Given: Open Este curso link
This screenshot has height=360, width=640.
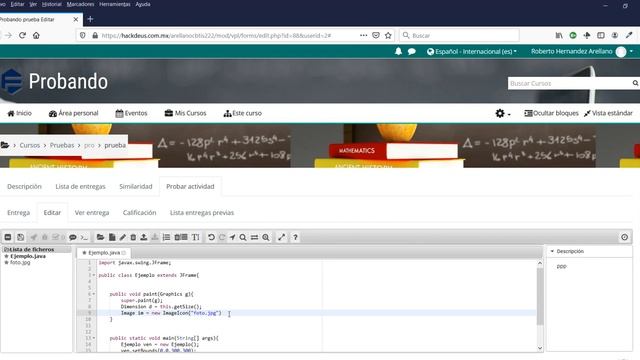Looking at the screenshot, I should (243, 113).
